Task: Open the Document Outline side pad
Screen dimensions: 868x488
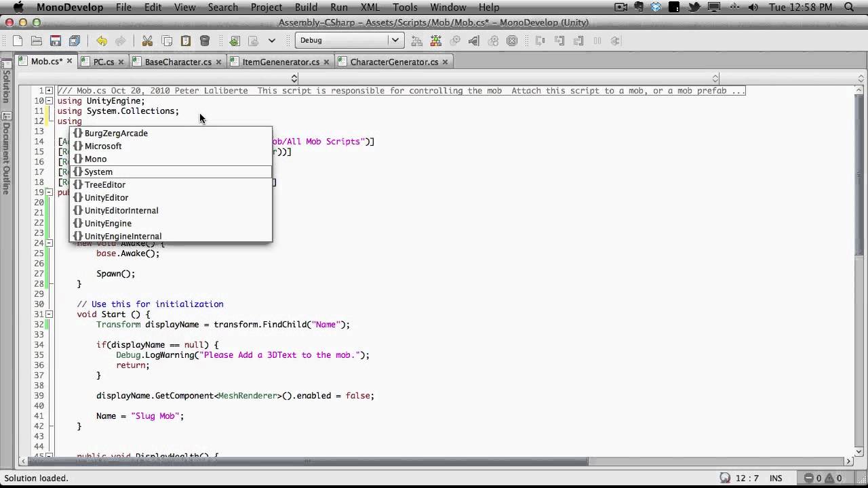Action: 6,154
